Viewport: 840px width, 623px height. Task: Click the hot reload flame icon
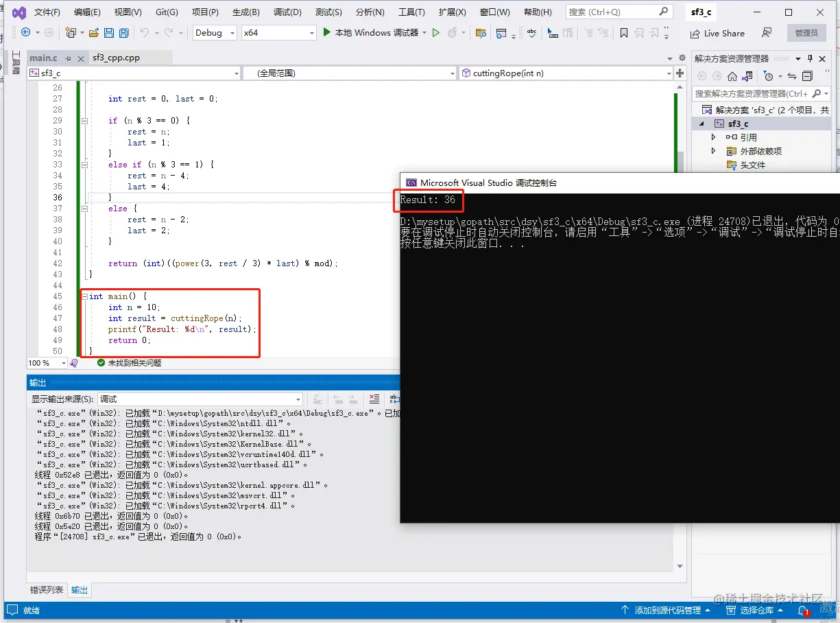point(452,32)
